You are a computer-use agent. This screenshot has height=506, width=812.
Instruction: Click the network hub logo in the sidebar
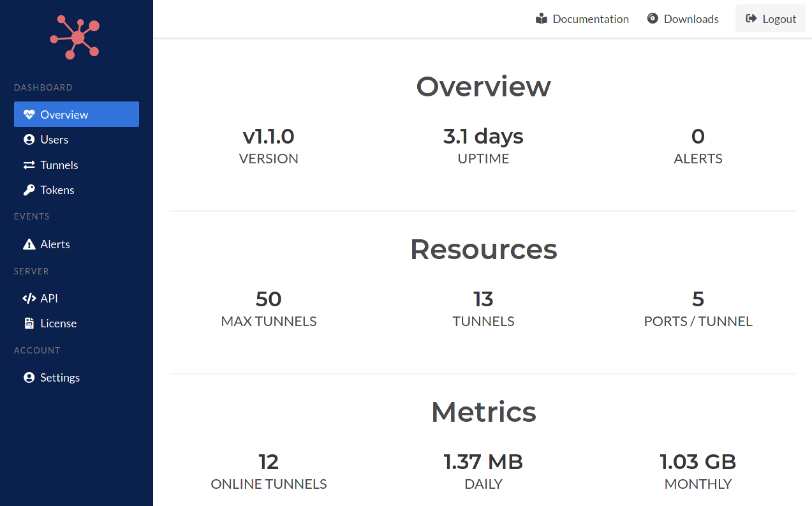tap(76, 38)
